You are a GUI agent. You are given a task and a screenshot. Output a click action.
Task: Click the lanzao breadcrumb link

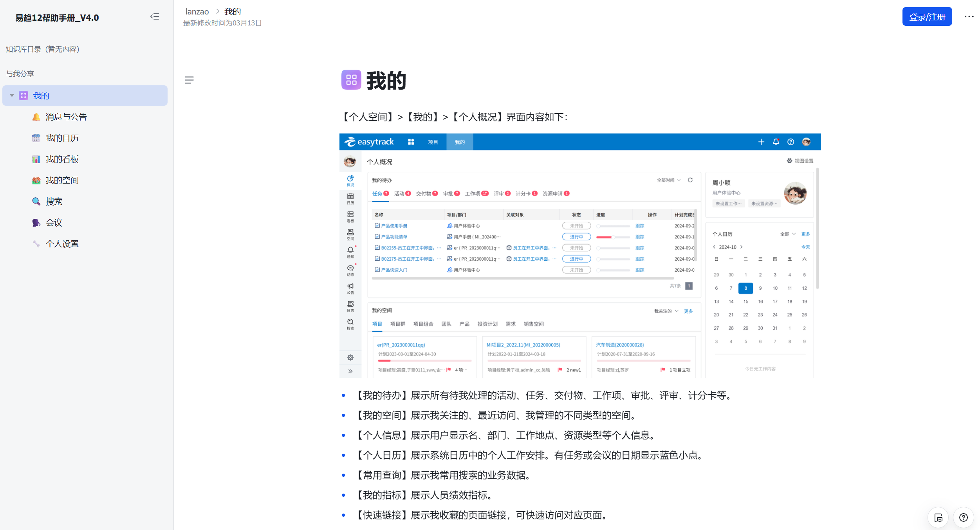[197, 12]
